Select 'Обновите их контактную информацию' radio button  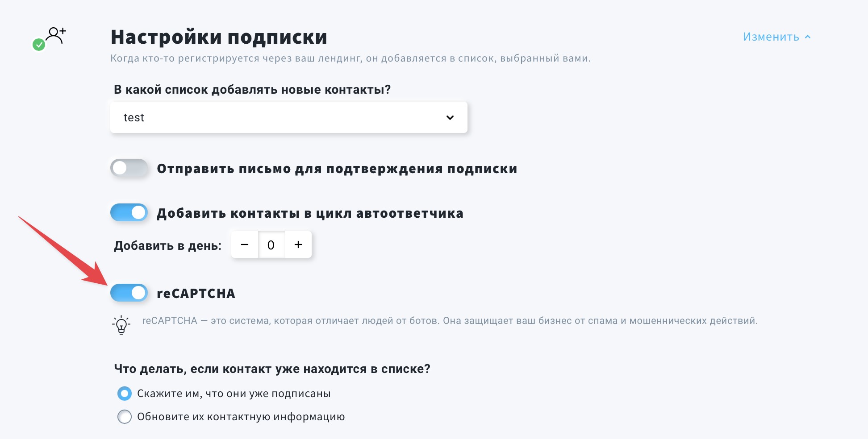(x=125, y=417)
